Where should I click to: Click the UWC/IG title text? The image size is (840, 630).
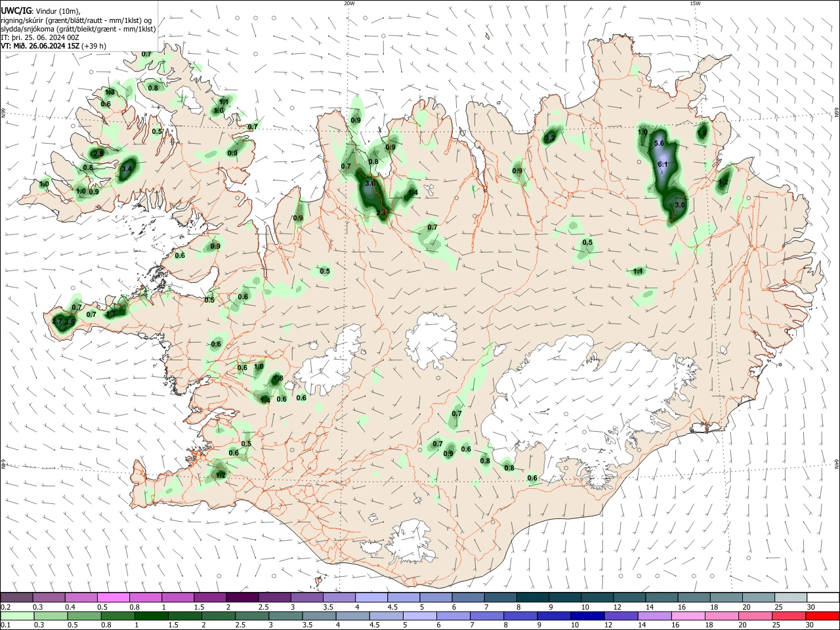click(x=16, y=10)
